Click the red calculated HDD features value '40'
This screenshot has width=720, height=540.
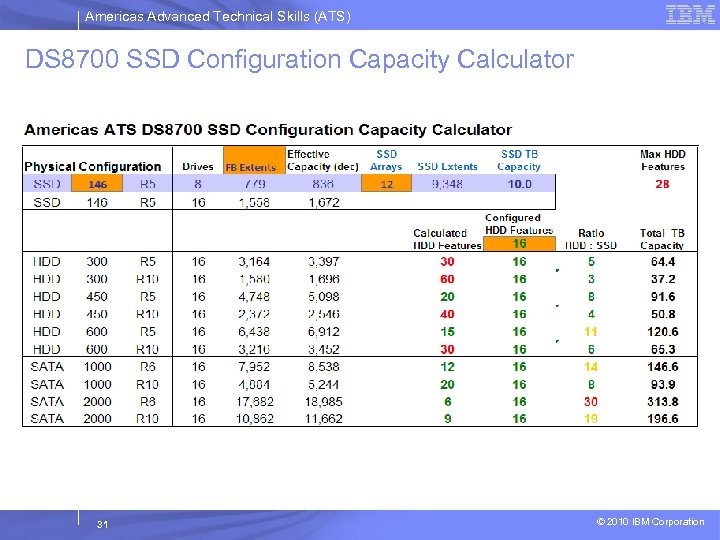pyautogui.click(x=447, y=314)
